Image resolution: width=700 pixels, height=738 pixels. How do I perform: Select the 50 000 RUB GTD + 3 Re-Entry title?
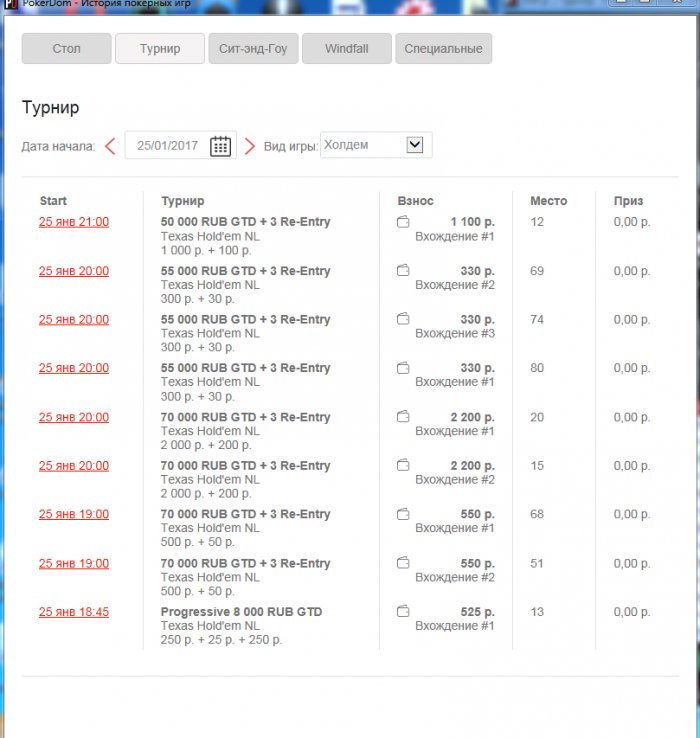click(245, 222)
